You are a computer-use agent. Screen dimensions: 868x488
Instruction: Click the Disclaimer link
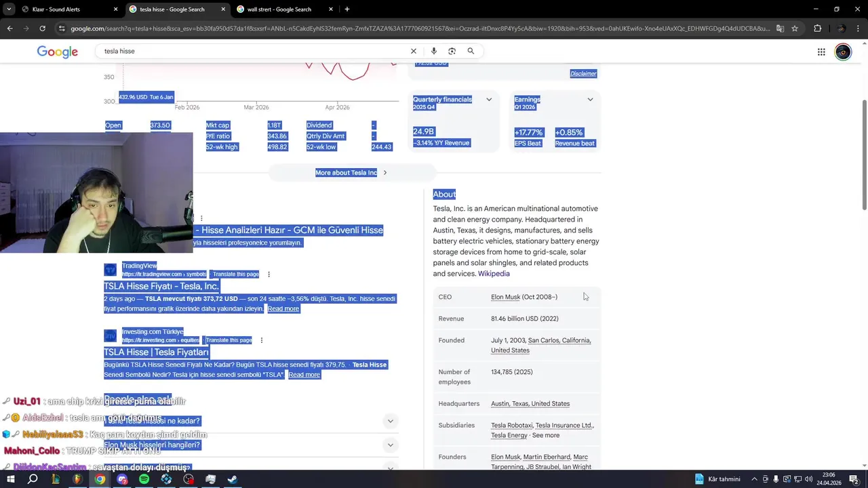click(x=583, y=73)
